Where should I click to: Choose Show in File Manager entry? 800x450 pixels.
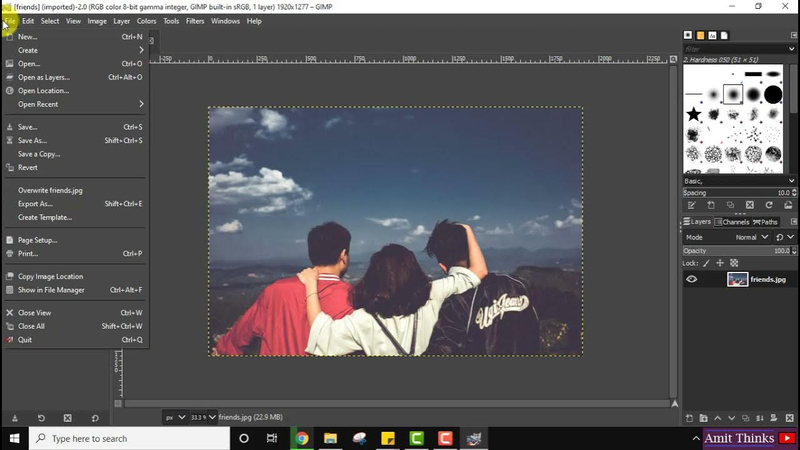(x=75, y=290)
